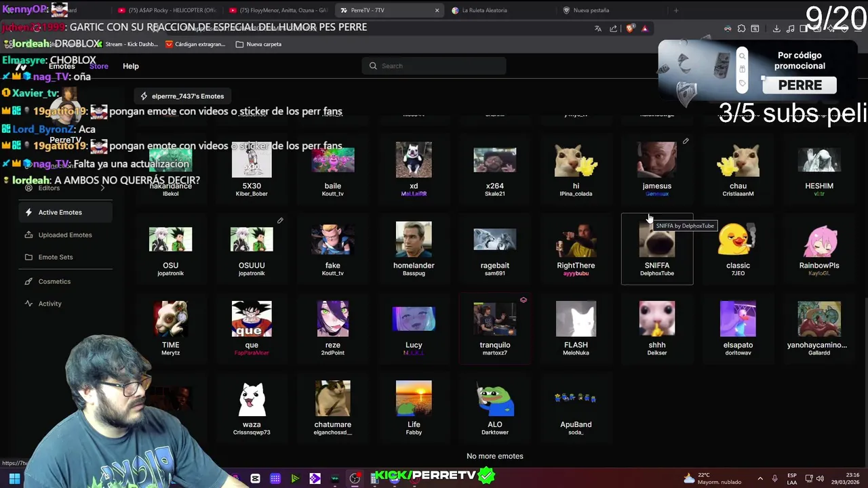Open the hi cat emote
The height and width of the screenshot is (488, 868).
576,169
